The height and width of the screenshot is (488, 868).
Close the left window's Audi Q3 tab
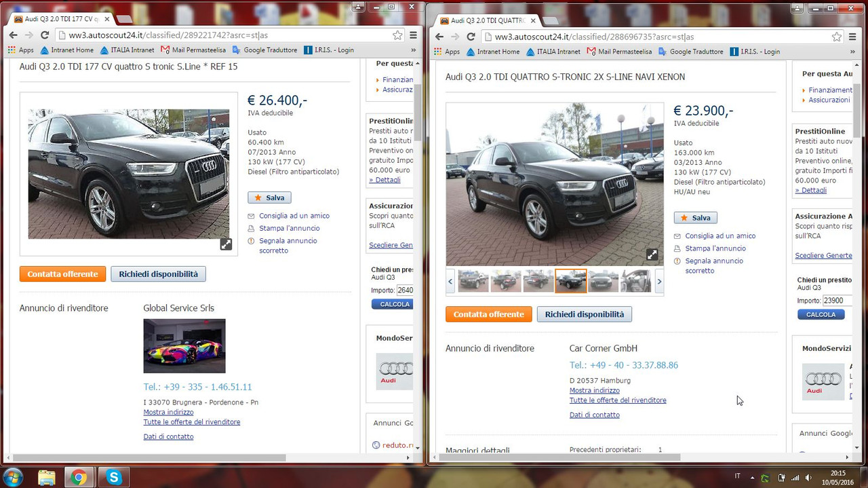106,19
